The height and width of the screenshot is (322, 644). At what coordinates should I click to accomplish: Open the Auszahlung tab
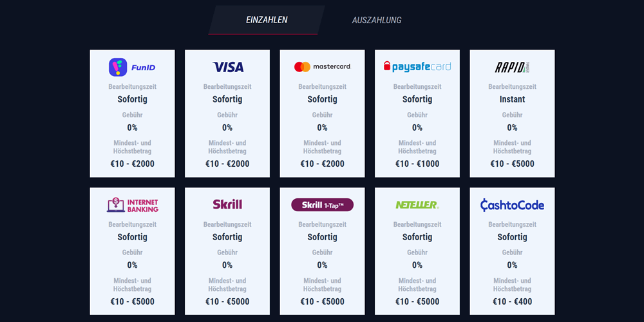tap(377, 20)
